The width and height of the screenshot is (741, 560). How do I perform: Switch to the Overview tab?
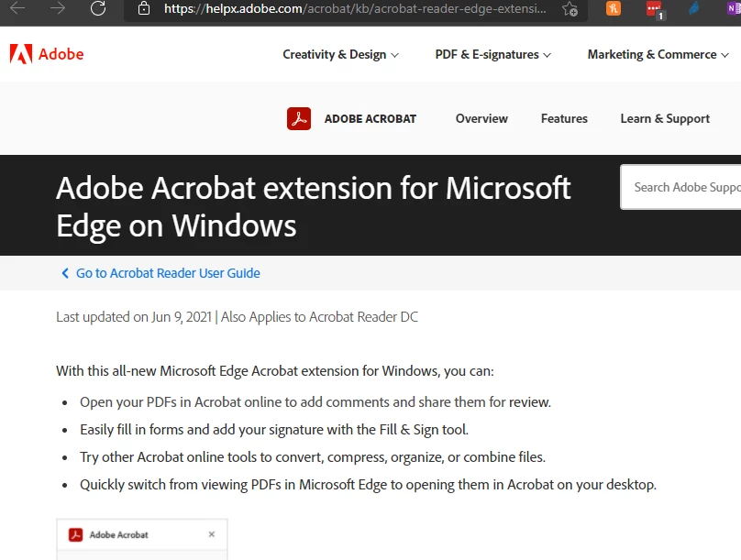click(481, 118)
